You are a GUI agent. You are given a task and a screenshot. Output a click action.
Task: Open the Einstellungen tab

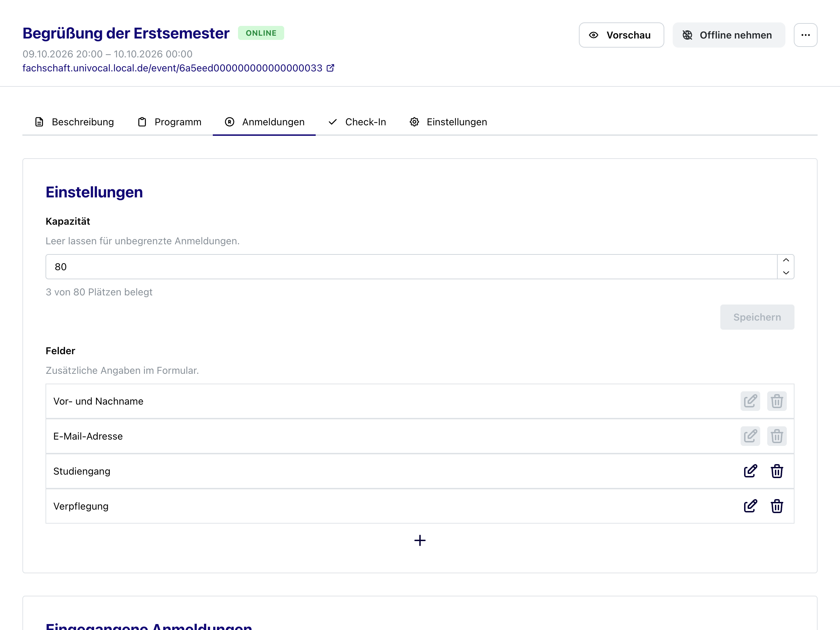[x=448, y=122]
